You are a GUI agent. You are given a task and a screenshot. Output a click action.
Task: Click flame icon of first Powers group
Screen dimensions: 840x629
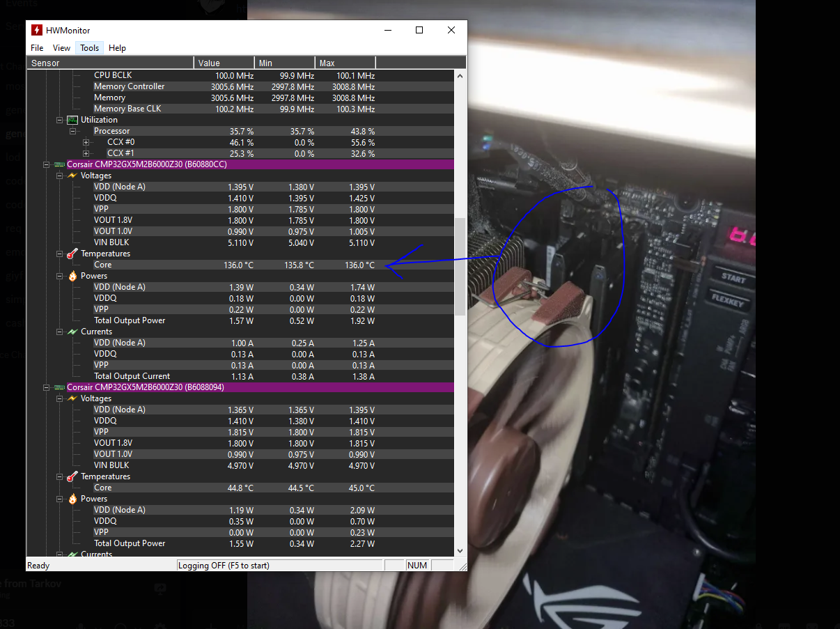72,276
